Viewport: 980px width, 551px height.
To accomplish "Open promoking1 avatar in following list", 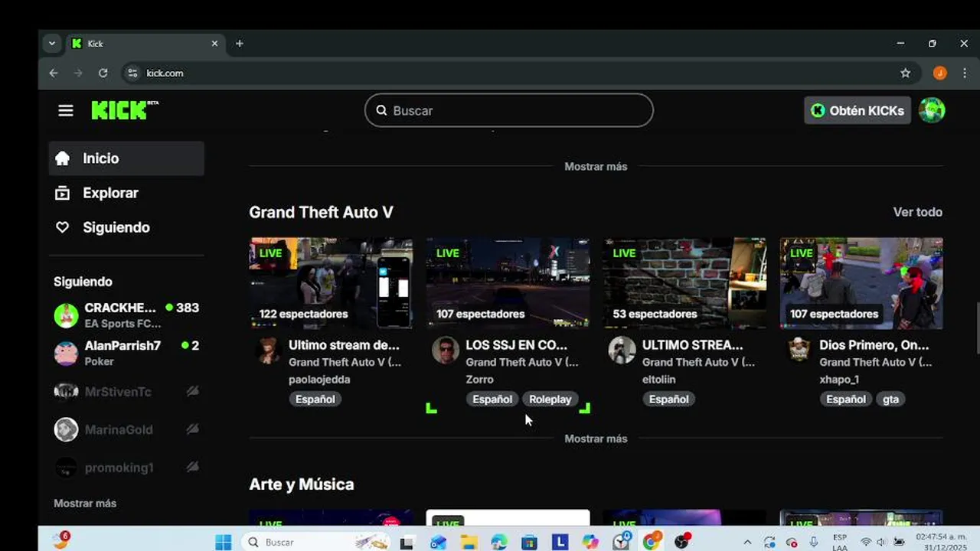I will pos(66,468).
